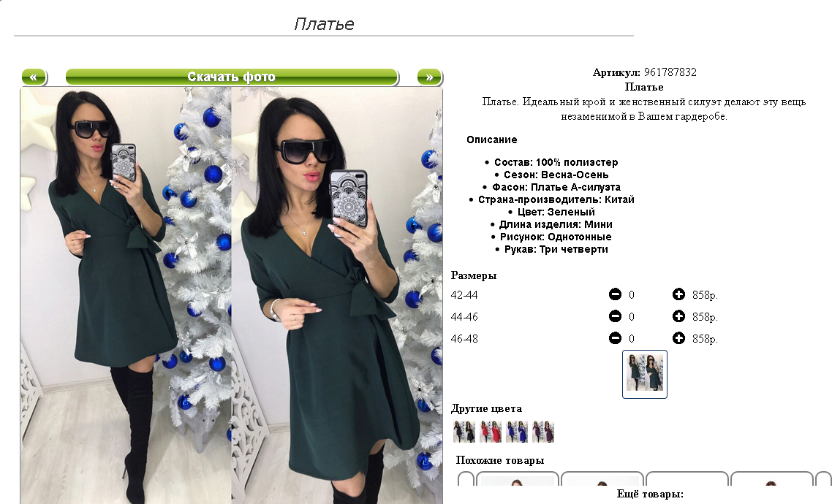Image resolution: width=832 pixels, height=504 pixels.
Task: Click the Скачать фото button
Action: pyautogui.click(x=232, y=77)
